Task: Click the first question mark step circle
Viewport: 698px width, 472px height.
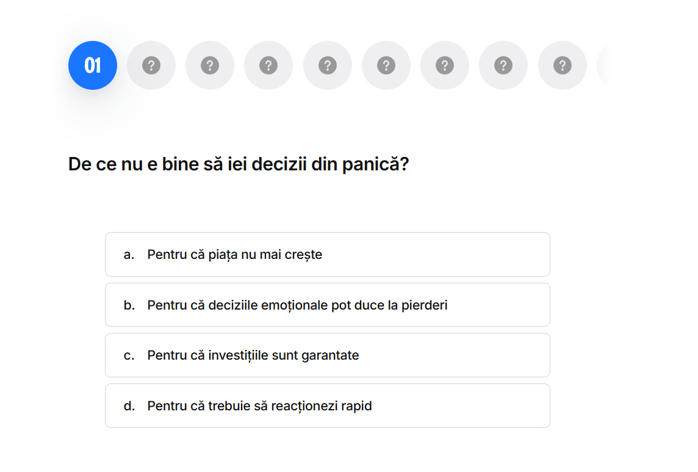Action: 151,66
